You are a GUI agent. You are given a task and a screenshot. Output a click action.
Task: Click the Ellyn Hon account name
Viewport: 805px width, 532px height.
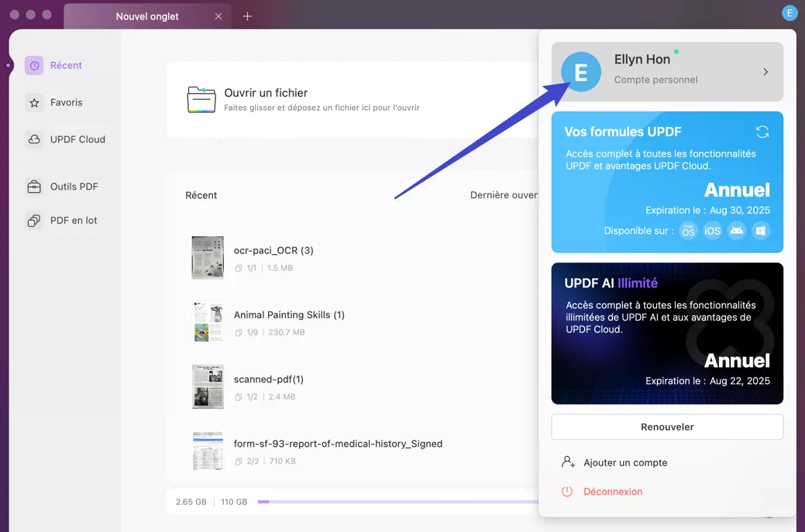click(x=642, y=60)
